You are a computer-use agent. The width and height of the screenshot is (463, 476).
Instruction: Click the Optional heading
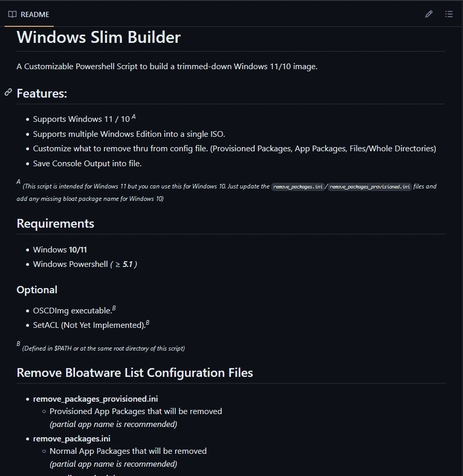[37, 290]
